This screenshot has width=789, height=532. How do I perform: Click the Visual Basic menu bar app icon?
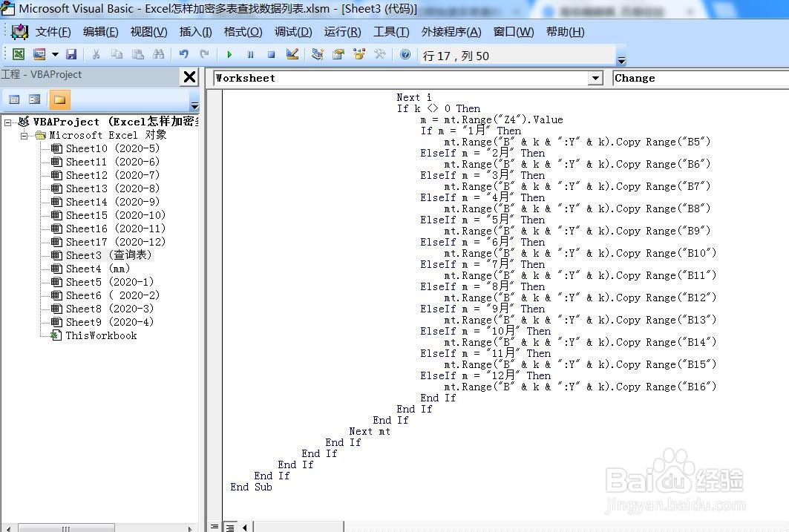click(x=19, y=32)
